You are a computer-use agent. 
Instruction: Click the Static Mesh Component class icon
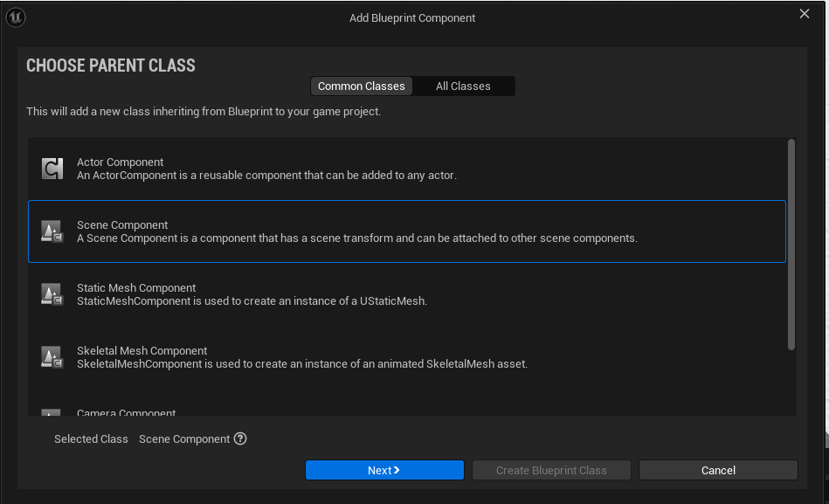click(52, 294)
